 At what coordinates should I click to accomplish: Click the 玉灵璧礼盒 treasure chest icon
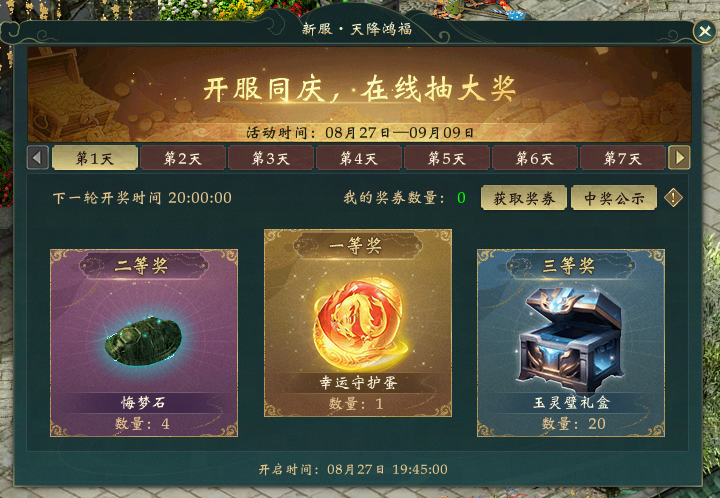coord(571,340)
